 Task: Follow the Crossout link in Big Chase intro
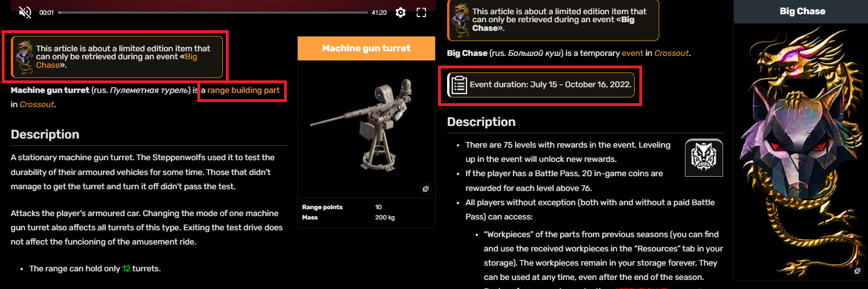click(671, 53)
